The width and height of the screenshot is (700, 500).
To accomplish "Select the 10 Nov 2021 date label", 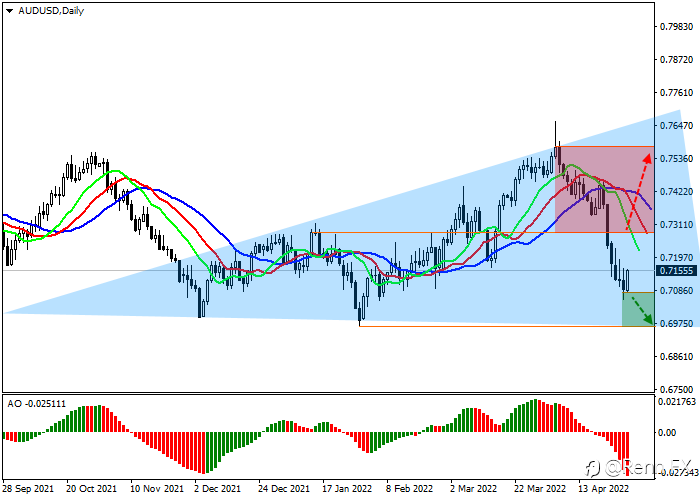I will 157,489.
